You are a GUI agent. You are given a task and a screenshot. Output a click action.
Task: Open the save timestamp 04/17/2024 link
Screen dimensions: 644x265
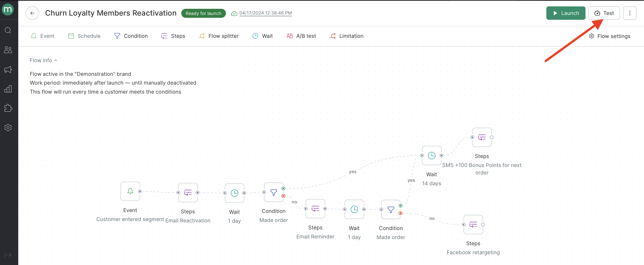tap(265, 13)
